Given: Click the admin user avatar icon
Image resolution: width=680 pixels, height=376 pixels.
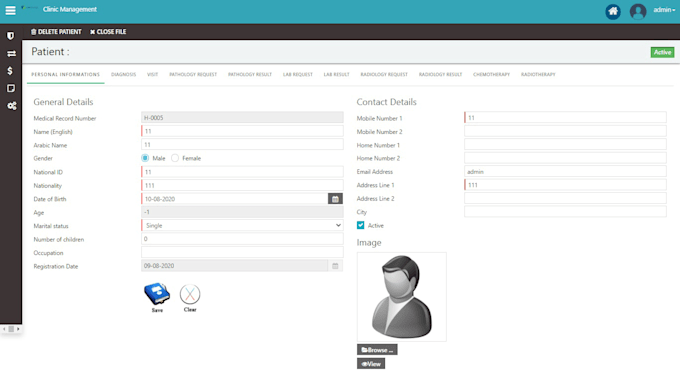Looking at the screenshot, I should click(638, 11).
